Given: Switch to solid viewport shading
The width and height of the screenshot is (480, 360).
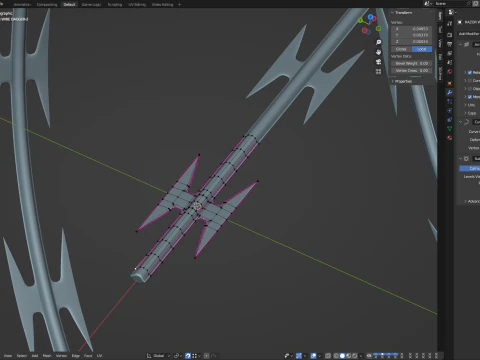Looking at the screenshot, I should click(342, 356).
